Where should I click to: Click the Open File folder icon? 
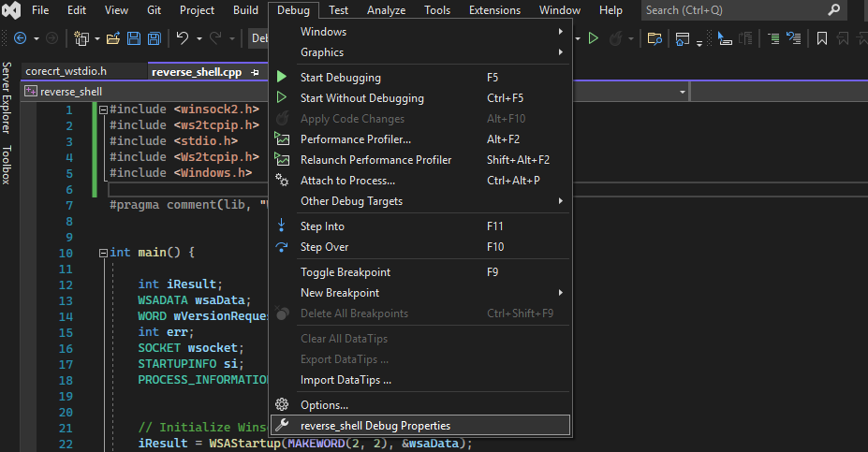click(x=113, y=38)
